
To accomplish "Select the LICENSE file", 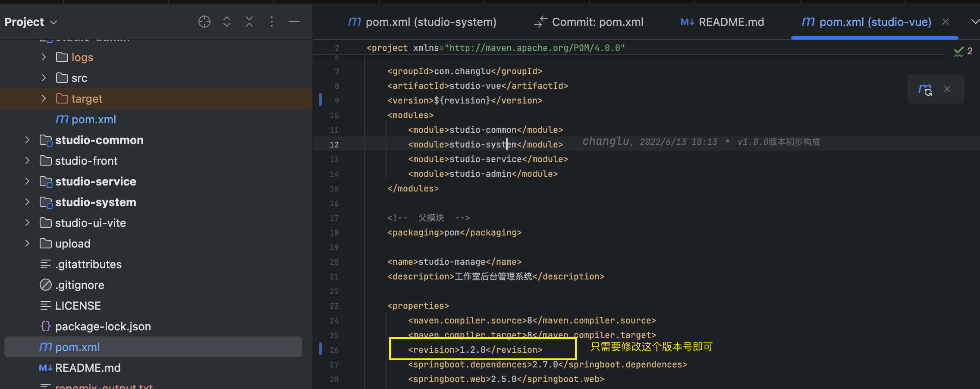I will point(70,306).
